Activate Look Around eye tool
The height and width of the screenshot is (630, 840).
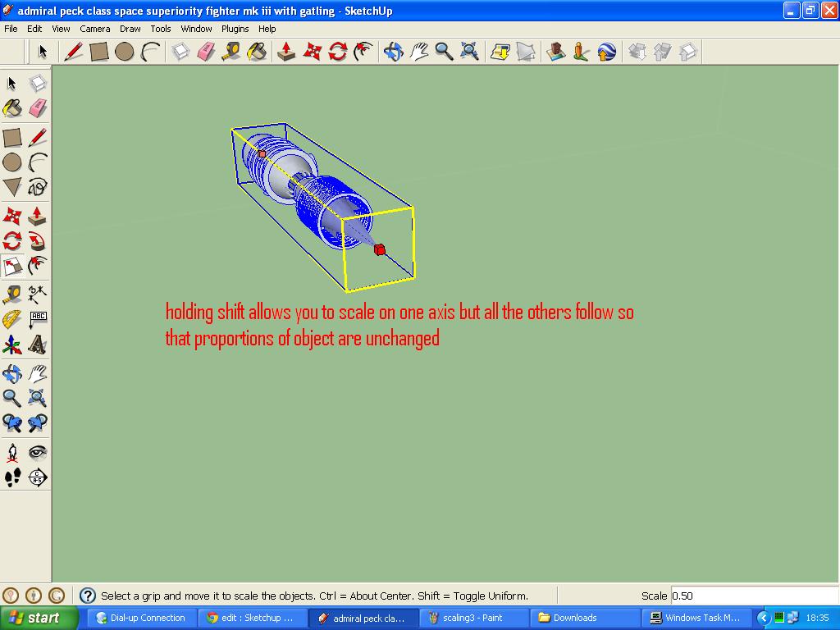point(38,452)
